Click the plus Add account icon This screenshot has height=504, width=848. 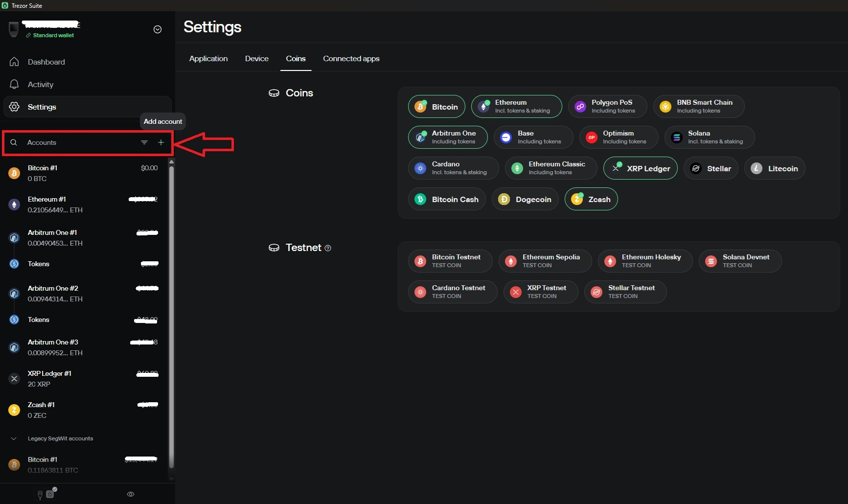(x=161, y=142)
